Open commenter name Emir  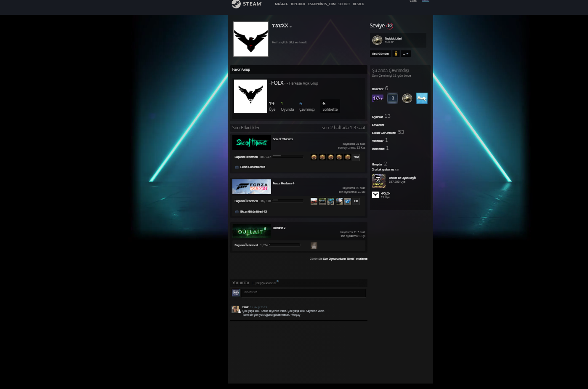(x=245, y=307)
